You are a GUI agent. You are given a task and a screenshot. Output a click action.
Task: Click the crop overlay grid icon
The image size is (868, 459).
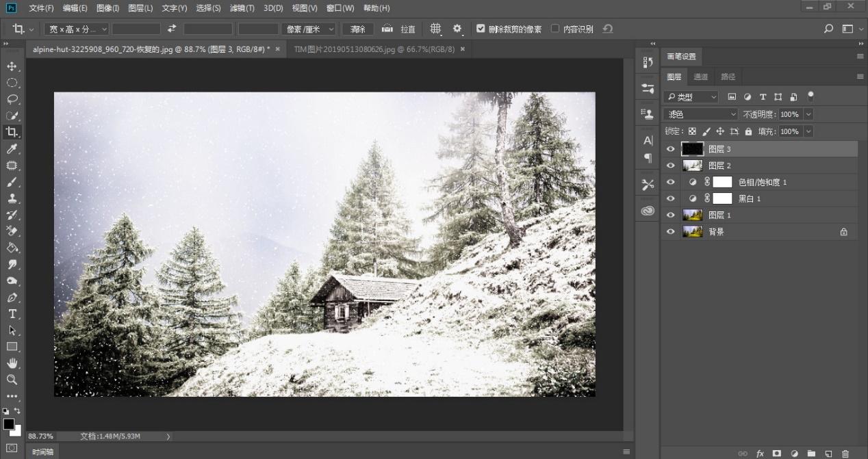click(x=435, y=29)
